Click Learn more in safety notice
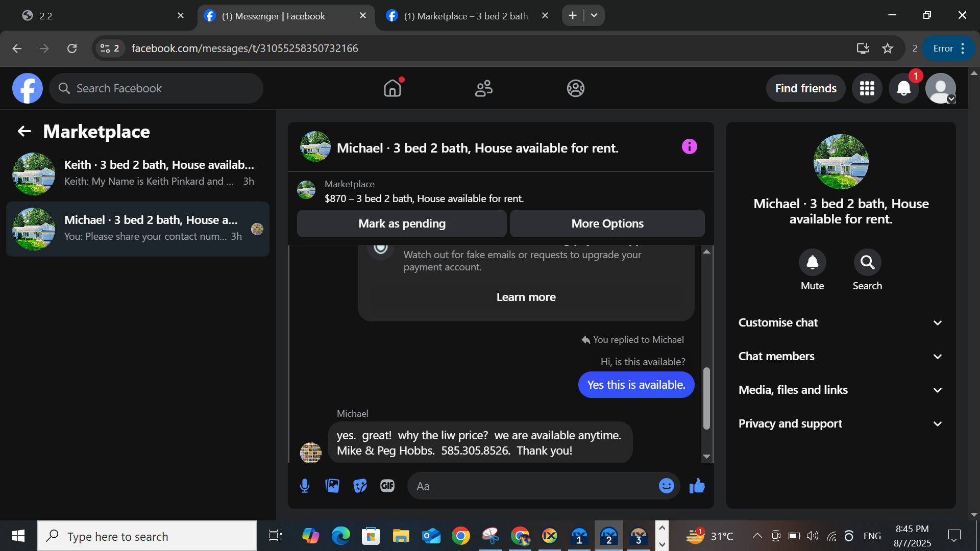The image size is (980, 551). click(x=526, y=297)
